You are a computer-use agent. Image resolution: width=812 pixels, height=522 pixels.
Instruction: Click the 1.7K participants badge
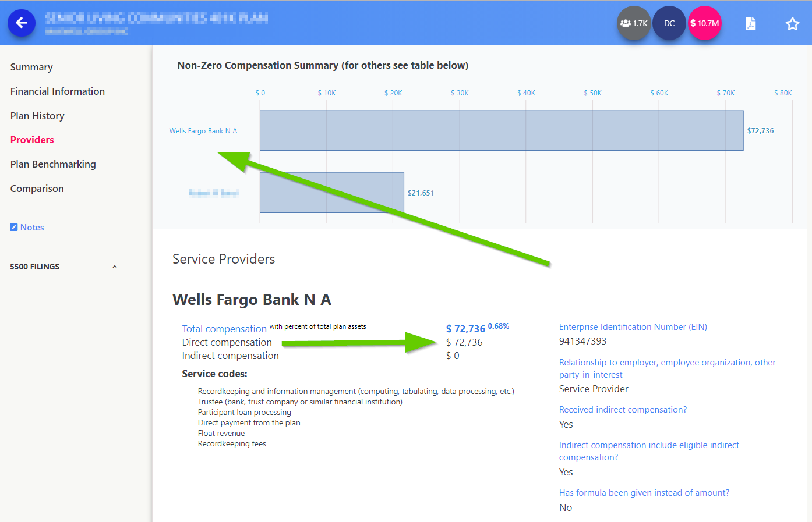click(x=634, y=23)
